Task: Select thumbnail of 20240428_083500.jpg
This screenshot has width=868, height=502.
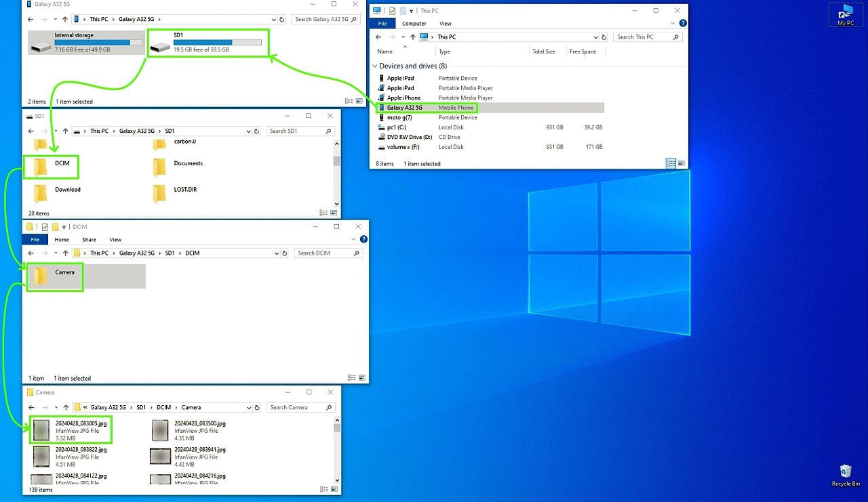Action: coord(160,430)
